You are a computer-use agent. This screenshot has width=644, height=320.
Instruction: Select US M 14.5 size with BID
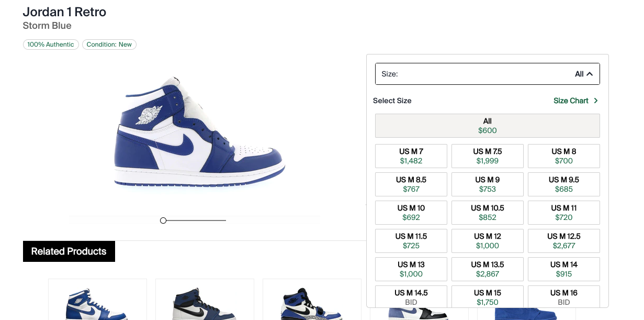tap(411, 296)
